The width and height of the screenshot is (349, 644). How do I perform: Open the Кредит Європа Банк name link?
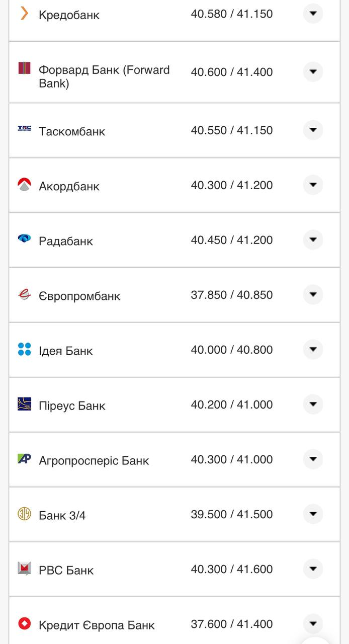pos(97,625)
